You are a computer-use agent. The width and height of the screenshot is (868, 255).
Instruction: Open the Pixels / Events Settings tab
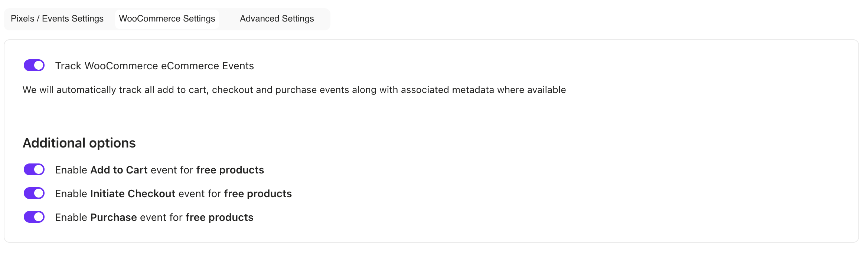[57, 19]
